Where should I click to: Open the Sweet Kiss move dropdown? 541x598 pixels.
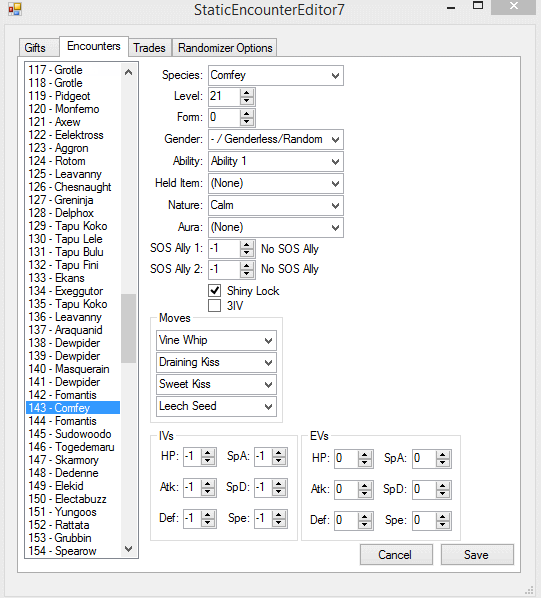point(216,384)
